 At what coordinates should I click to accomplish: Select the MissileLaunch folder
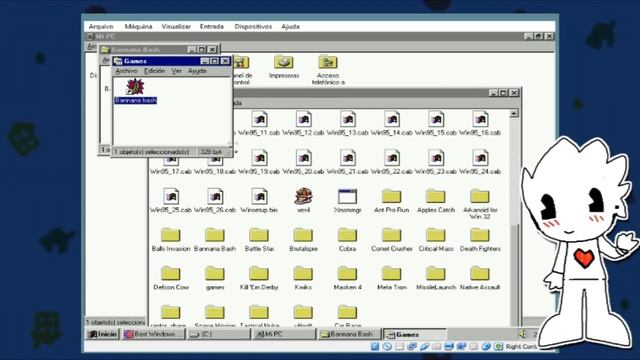(x=436, y=273)
